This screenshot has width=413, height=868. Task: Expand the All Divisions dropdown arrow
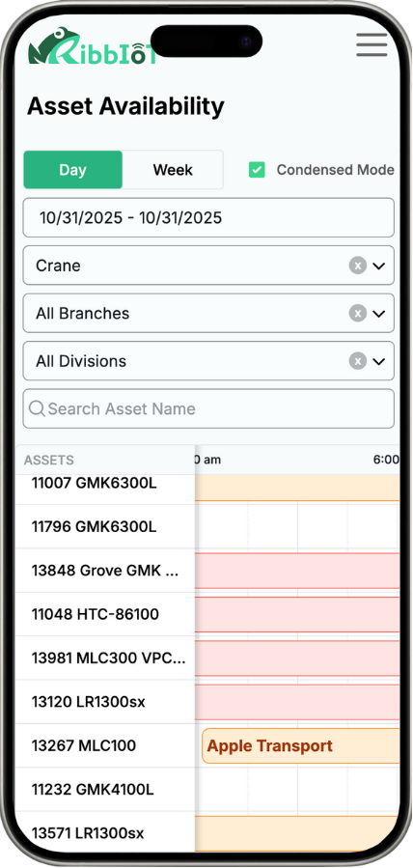[378, 361]
